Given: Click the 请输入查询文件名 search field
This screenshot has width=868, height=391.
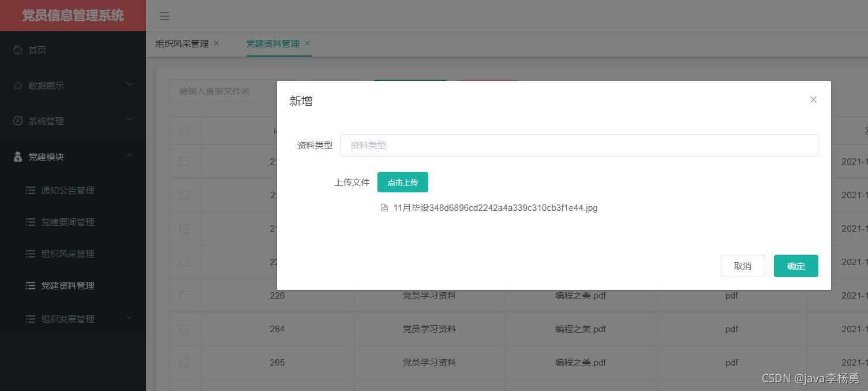Looking at the screenshot, I should [x=234, y=91].
